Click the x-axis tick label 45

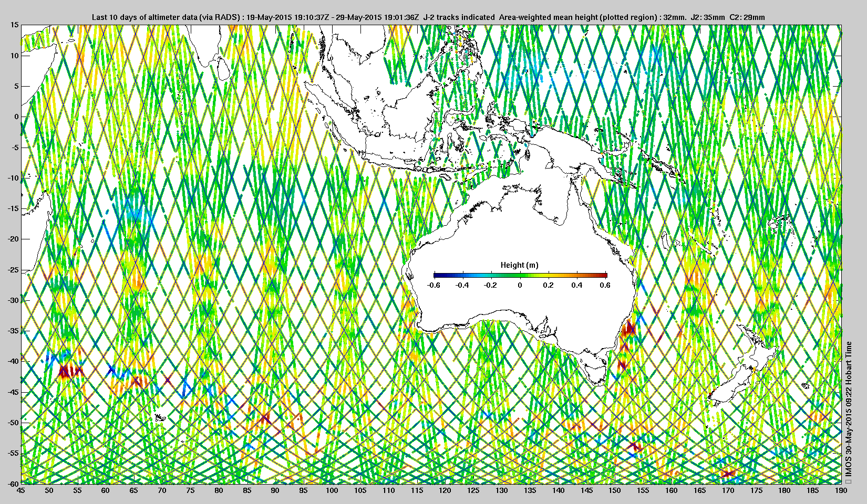[20, 490]
